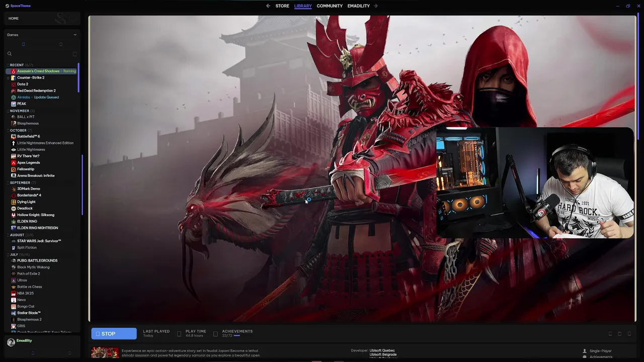The width and height of the screenshot is (644, 362).
Task: Click Single-Player feature link
Action: [x=601, y=351]
